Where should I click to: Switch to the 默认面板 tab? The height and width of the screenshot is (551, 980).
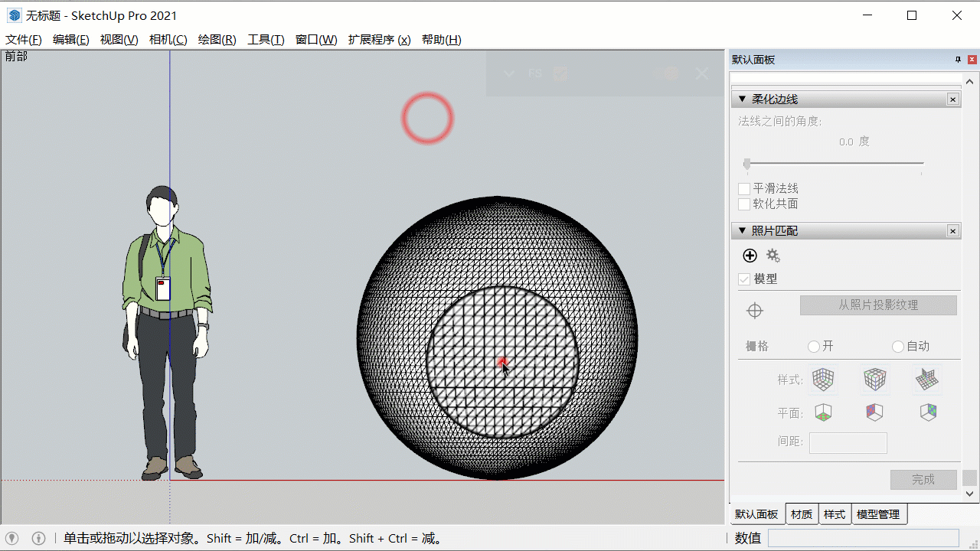click(756, 514)
